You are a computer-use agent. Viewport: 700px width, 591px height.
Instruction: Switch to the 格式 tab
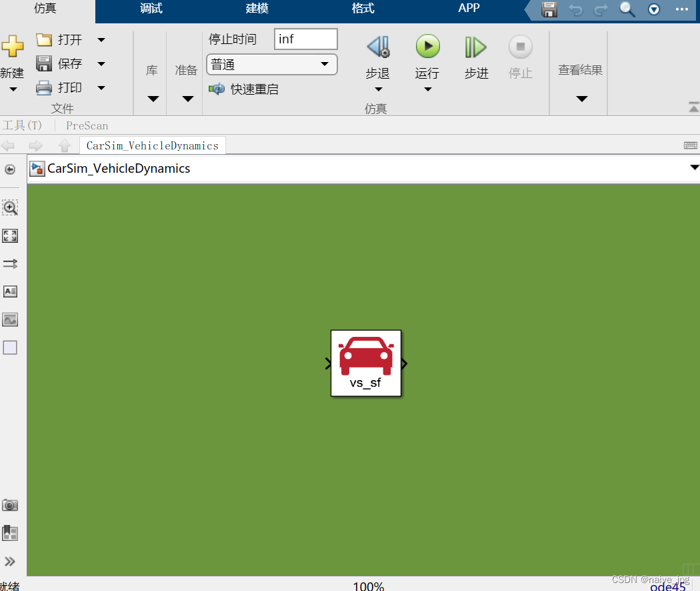pyautogui.click(x=363, y=8)
